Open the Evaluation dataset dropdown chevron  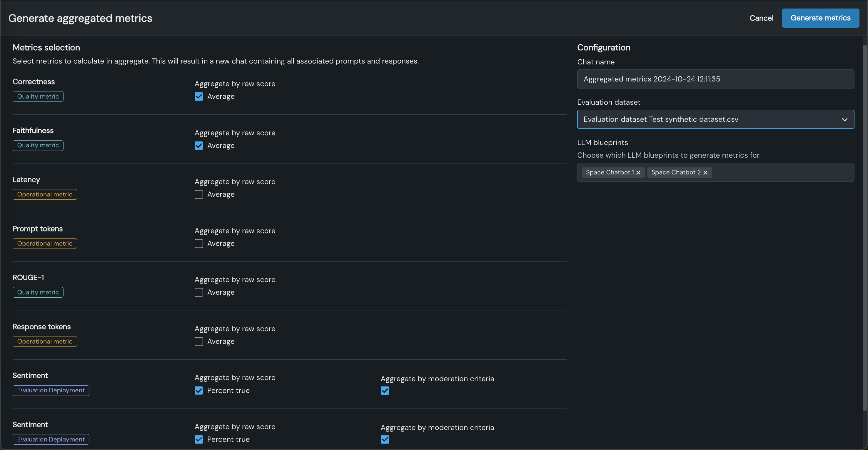coord(844,120)
